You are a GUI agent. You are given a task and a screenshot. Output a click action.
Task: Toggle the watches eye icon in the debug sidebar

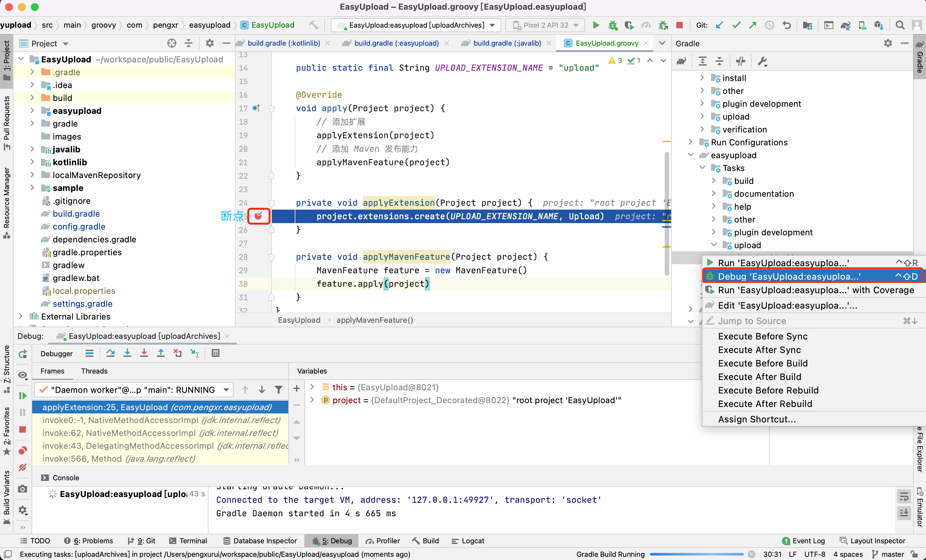23,375
